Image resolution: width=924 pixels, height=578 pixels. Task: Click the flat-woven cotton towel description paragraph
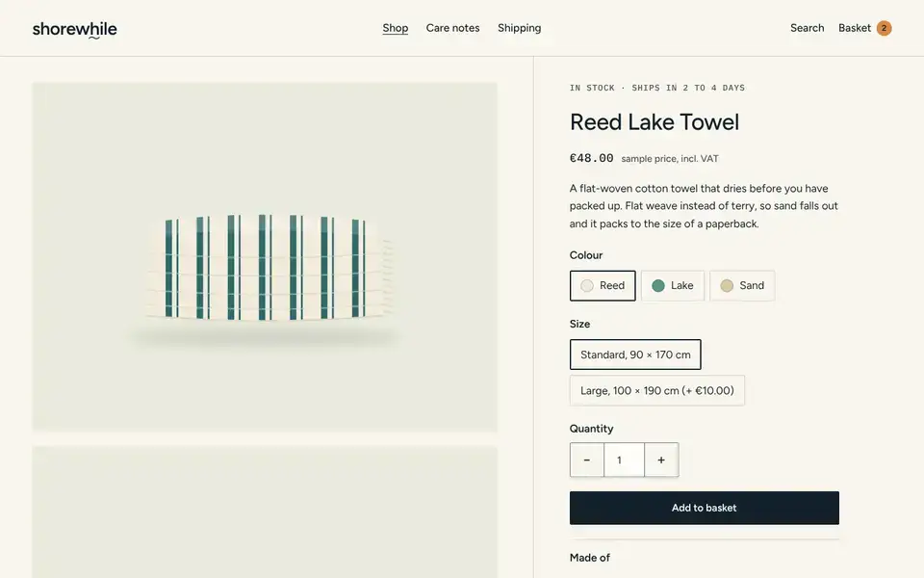click(x=704, y=206)
